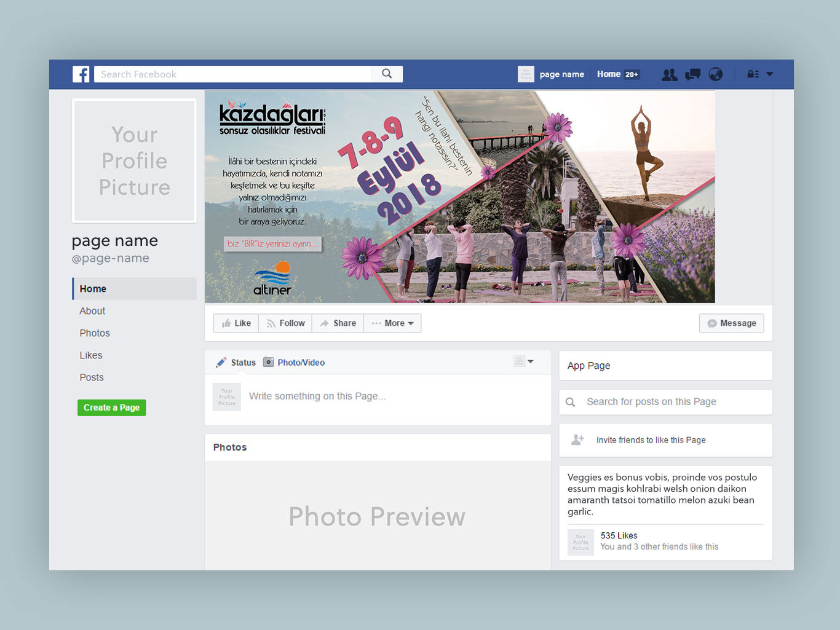Viewport: 840px width, 630px height.
Task: Open the account menu dropdown arrow
Action: [770, 74]
